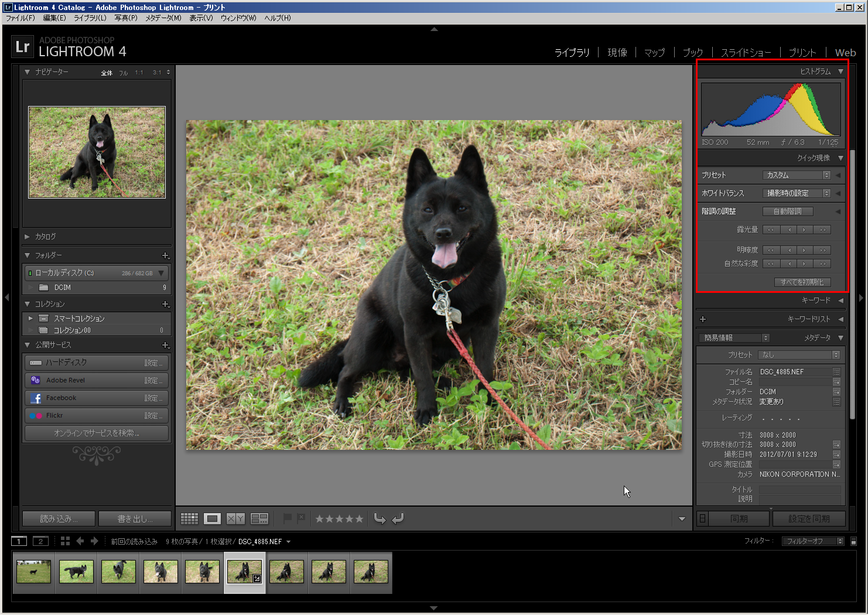
Task: Click the Facebook publish service icon
Action: pos(36,398)
